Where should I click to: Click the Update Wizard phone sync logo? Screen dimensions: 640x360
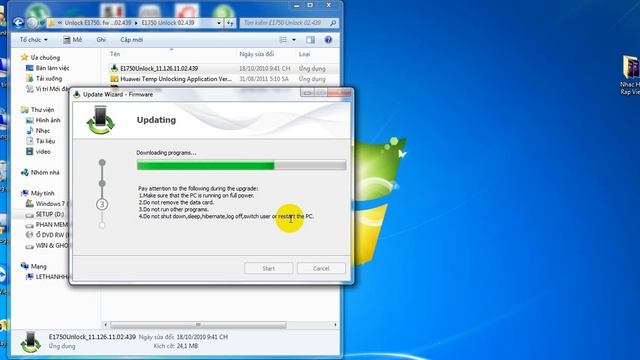[100, 120]
